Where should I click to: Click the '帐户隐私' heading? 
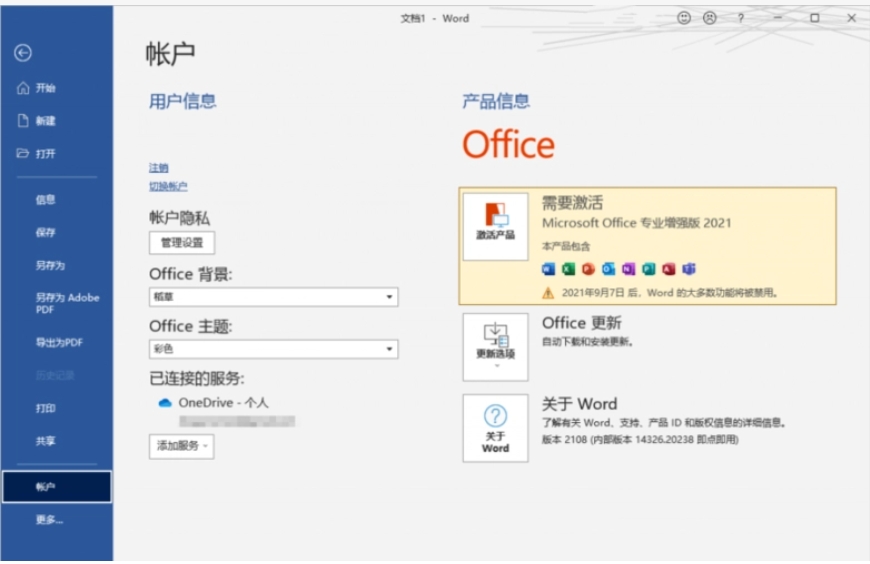(x=179, y=218)
